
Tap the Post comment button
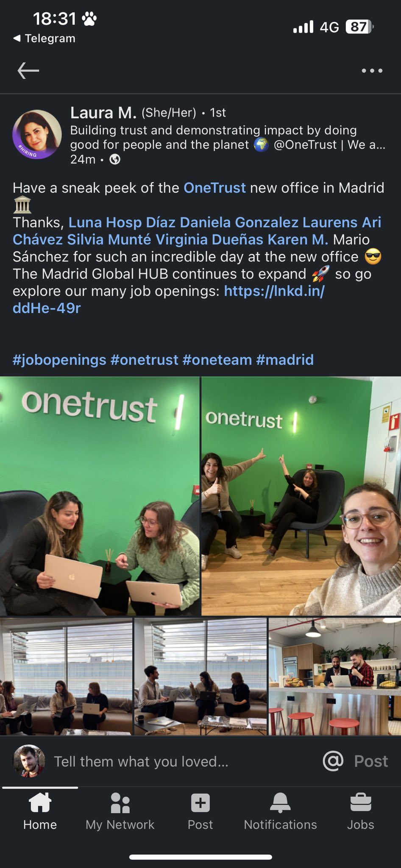coord(371,761)
